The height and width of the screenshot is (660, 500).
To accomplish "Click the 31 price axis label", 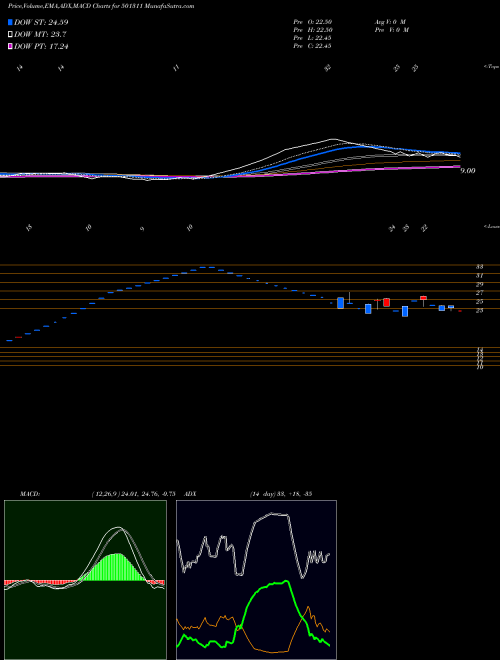I will tap(479, 276).
